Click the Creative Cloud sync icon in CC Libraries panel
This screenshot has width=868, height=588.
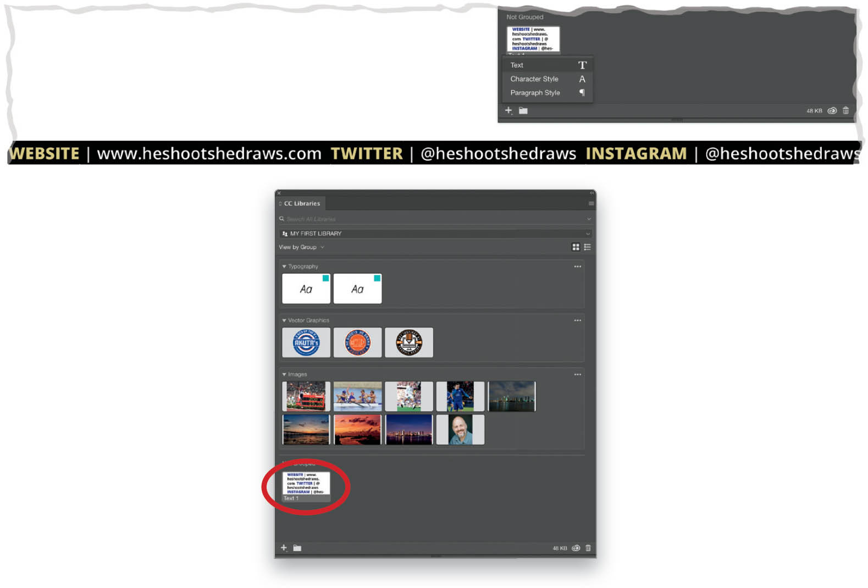tap(576, 548)
